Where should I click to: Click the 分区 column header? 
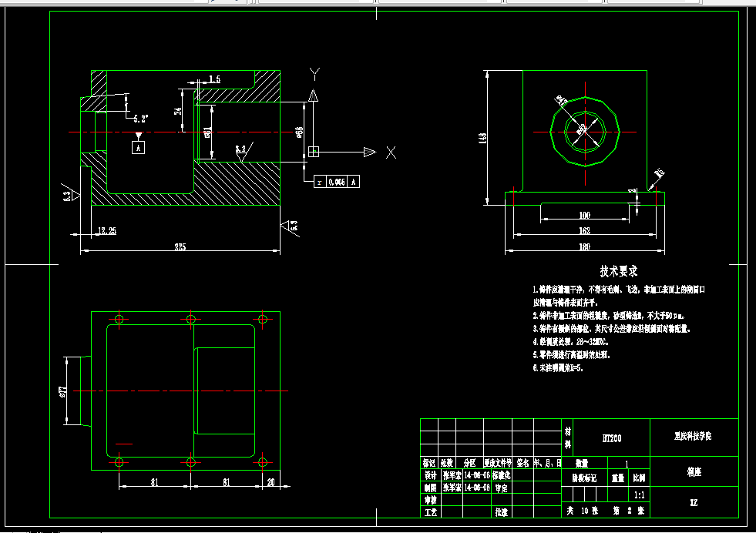pyautogui.click(x=469, y=463)
